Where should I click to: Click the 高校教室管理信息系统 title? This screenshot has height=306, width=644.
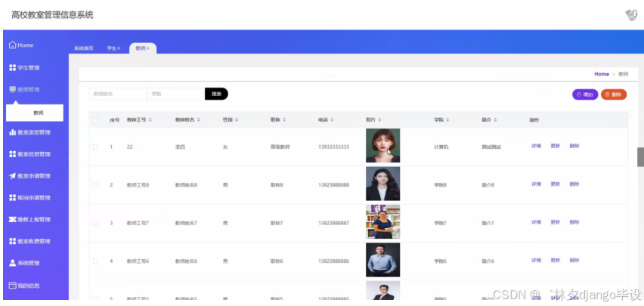52,15
